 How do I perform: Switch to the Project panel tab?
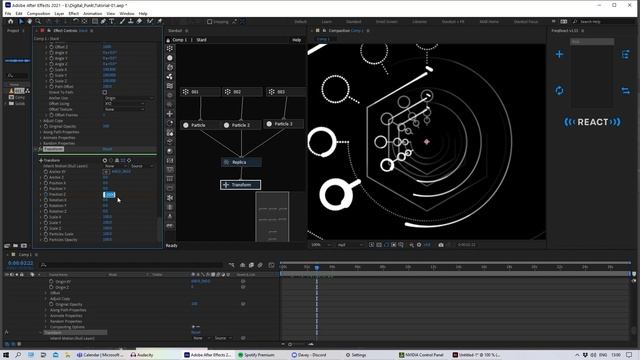[13, 31]
